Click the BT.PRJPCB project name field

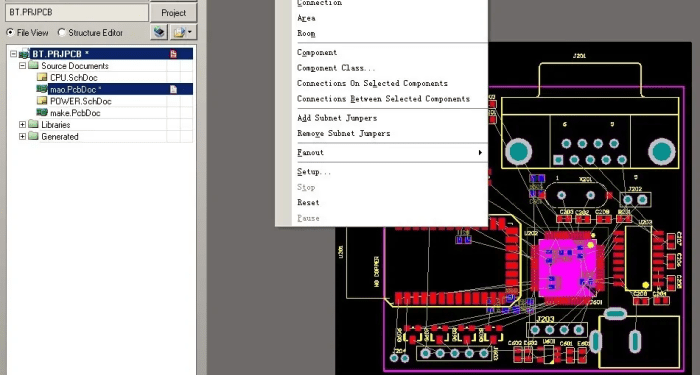(77, 12)
